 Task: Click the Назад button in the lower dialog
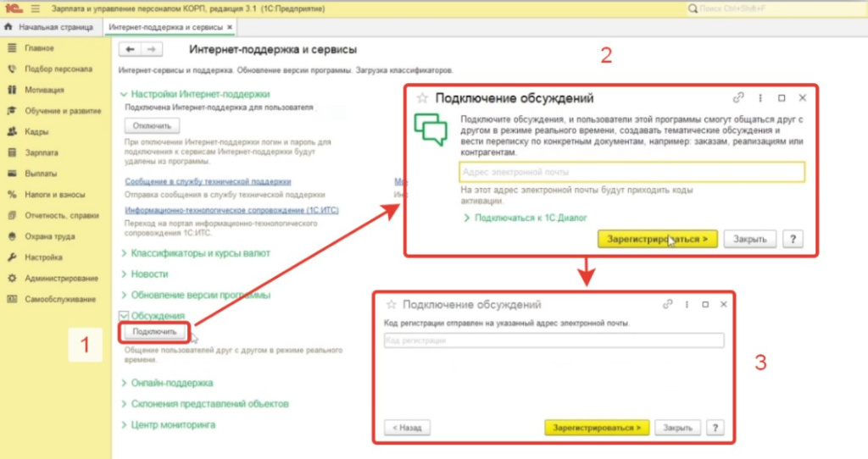[408, 428]
